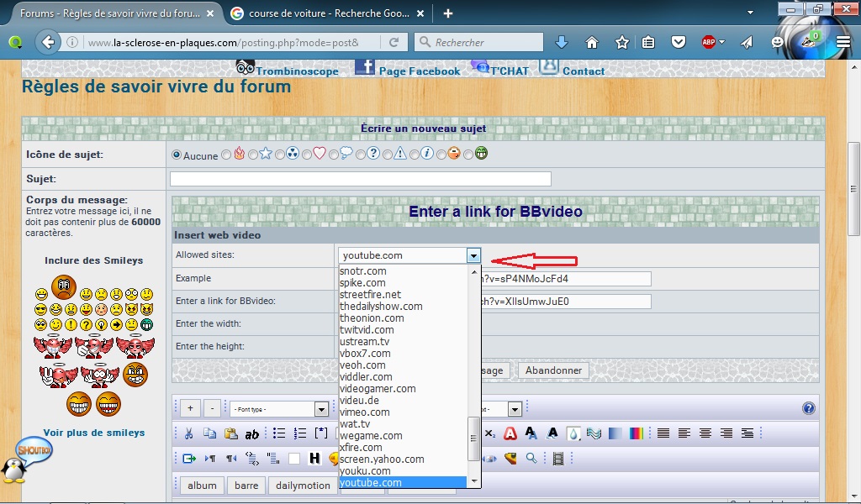
Task: Open the Adblock Plus ABP icon
Action: [709, 42]
